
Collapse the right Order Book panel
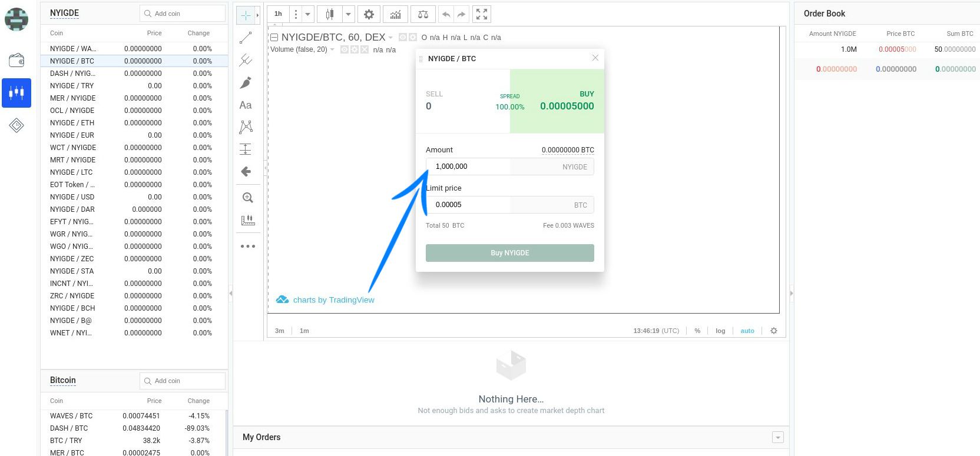click(x=792, y=293)
